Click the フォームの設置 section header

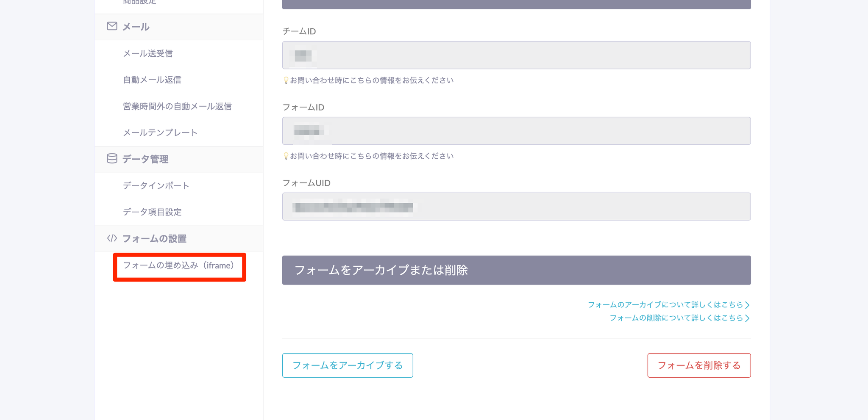click(154, 239)
